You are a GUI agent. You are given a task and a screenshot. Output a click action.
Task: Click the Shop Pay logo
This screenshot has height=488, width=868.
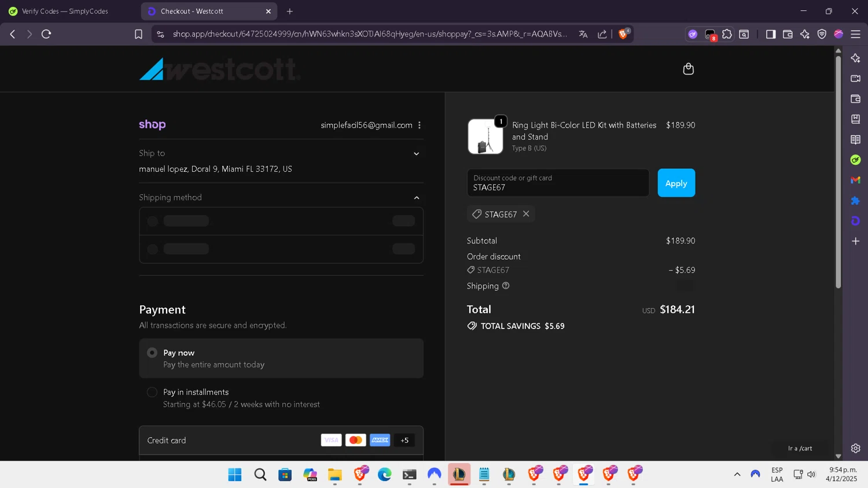[x=152, y=124]
